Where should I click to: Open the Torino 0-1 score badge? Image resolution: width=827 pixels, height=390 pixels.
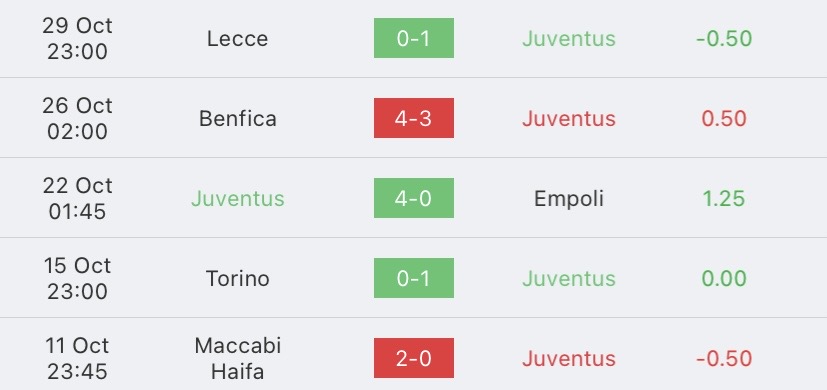[414, 278]
